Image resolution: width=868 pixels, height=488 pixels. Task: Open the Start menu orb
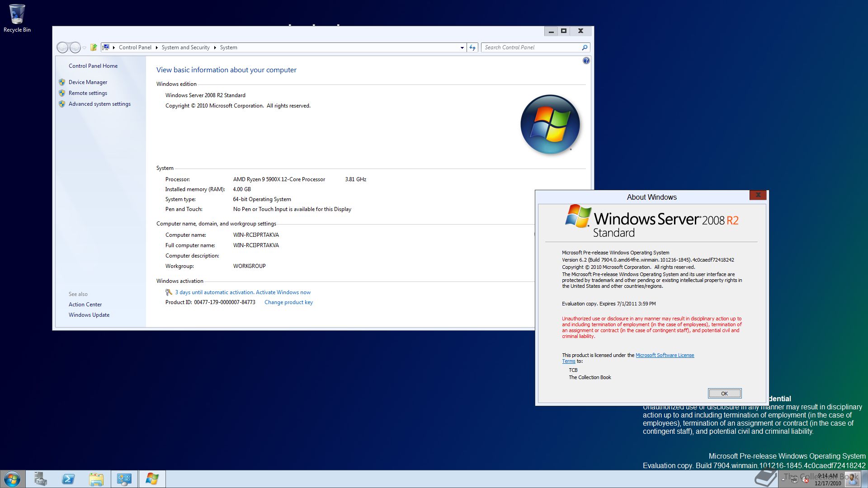[12, 479]
